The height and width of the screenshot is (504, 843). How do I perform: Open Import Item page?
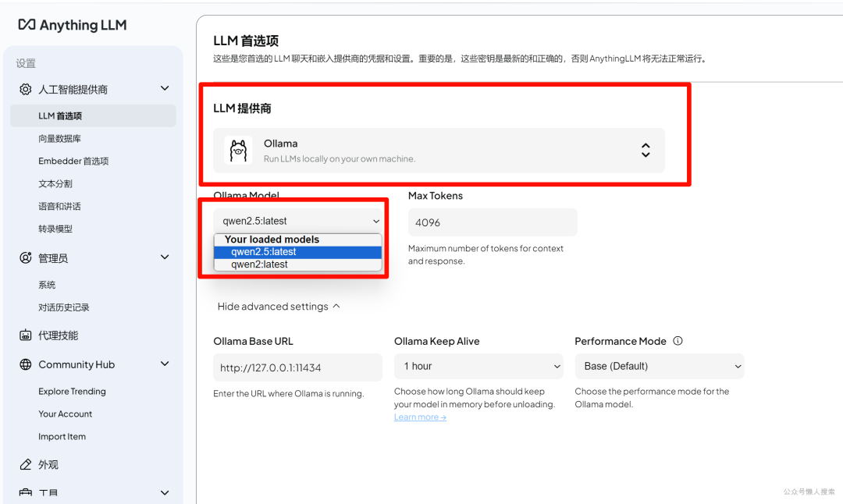tap(62, 436)
